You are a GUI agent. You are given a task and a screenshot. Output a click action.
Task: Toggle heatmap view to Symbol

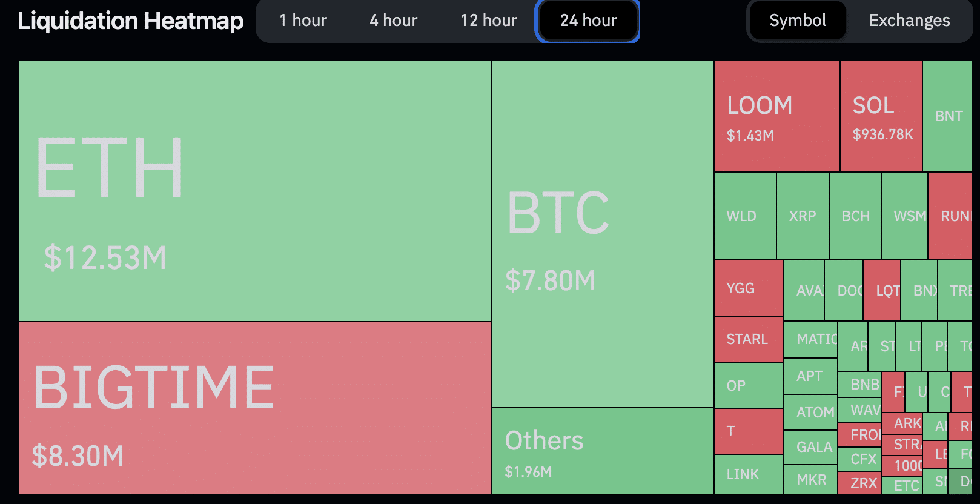click(797, 21)
